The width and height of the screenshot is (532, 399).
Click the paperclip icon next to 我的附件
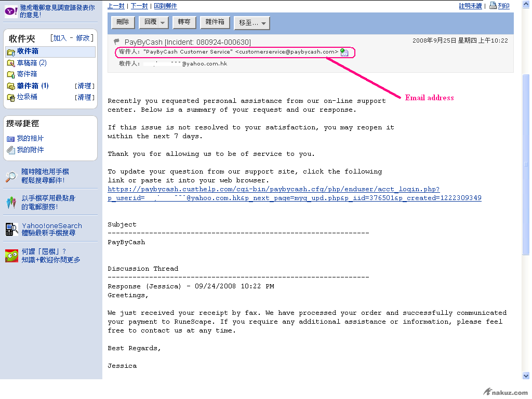[x=11, y=150]
